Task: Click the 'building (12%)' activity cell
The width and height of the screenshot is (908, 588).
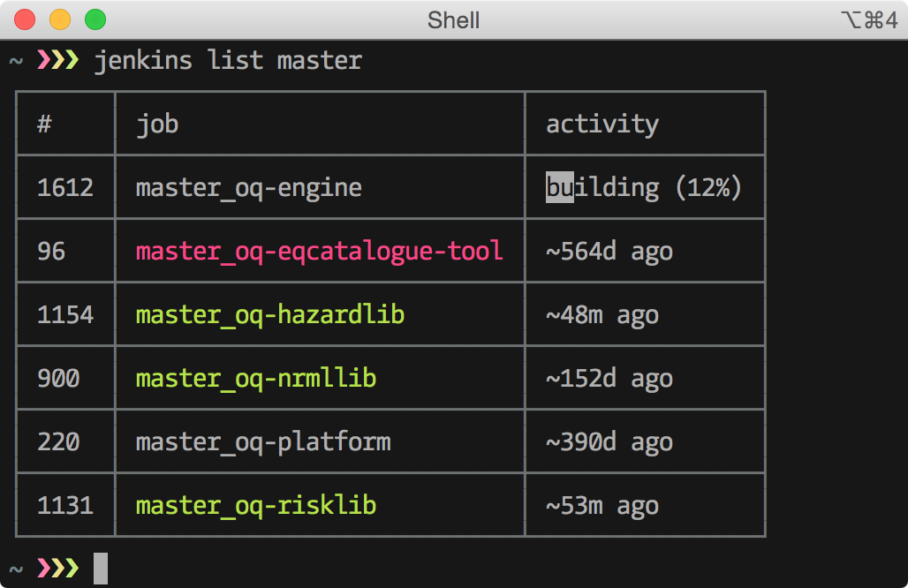Action: [x=644, y=187]
